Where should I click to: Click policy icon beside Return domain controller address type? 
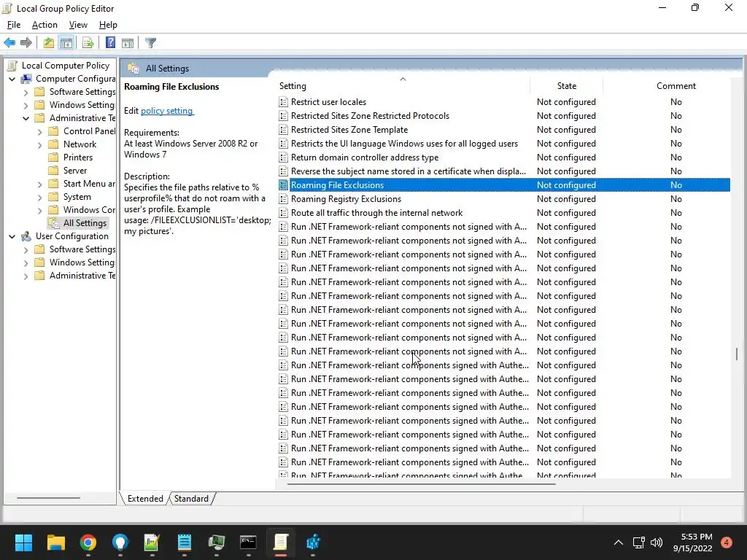point(283,157)
